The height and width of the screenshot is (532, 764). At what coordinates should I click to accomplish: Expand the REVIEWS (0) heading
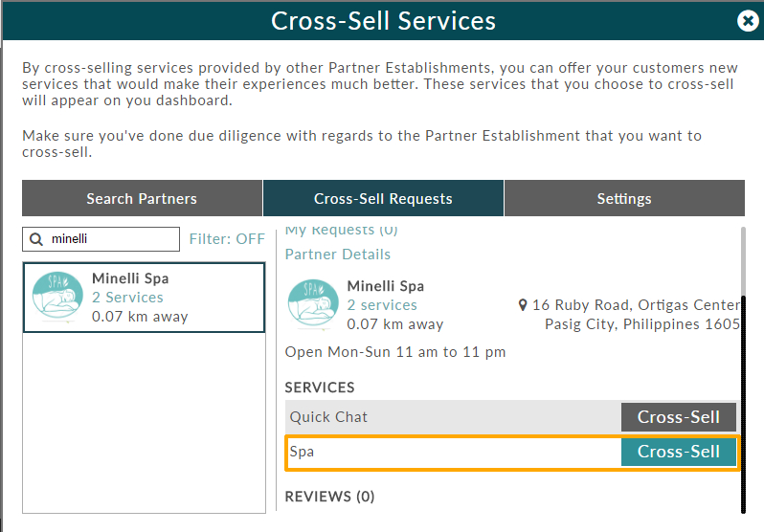(x=330, y=497)
